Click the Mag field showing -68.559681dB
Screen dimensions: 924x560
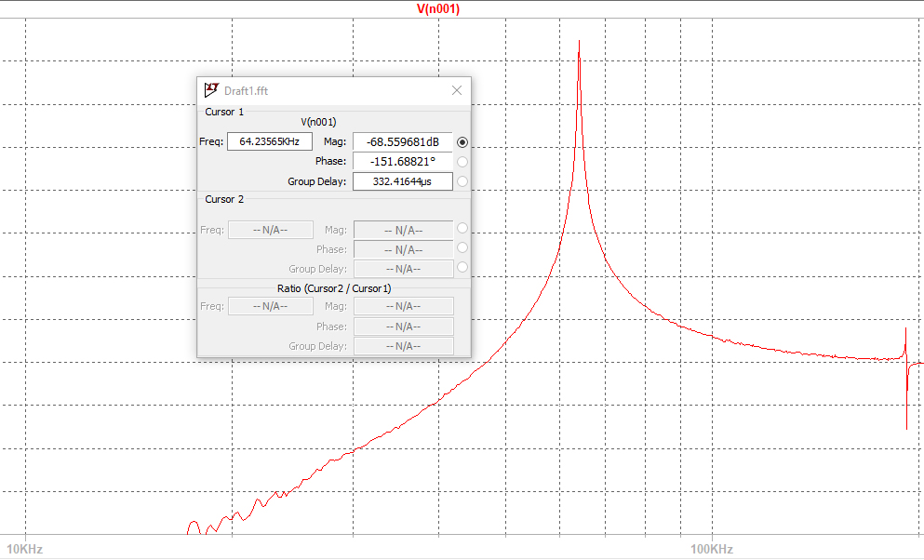(x=402, y=140)
